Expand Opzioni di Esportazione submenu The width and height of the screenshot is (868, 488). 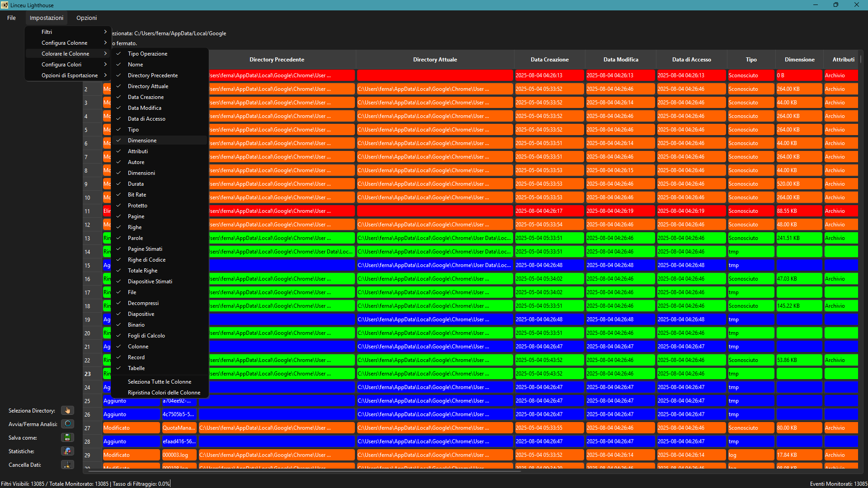70,75
